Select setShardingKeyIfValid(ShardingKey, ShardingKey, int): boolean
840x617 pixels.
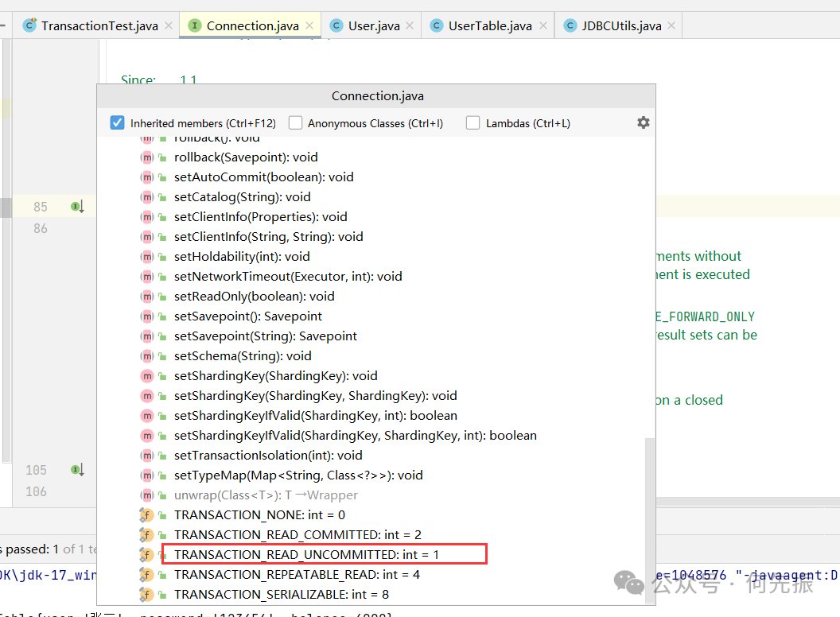coord(356,435)
